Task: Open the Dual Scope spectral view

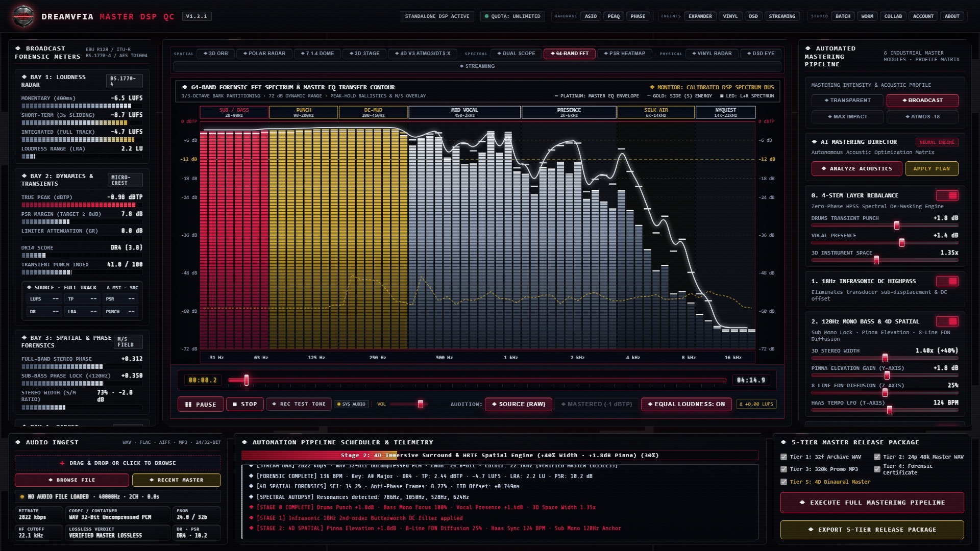Action: (x=517, y=54)
